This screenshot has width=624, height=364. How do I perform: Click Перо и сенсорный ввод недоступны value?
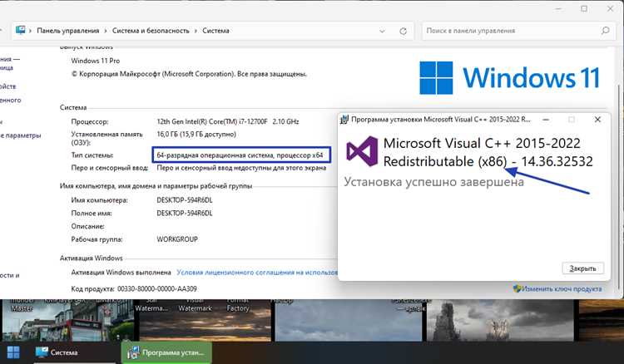(x=241, y=168)
